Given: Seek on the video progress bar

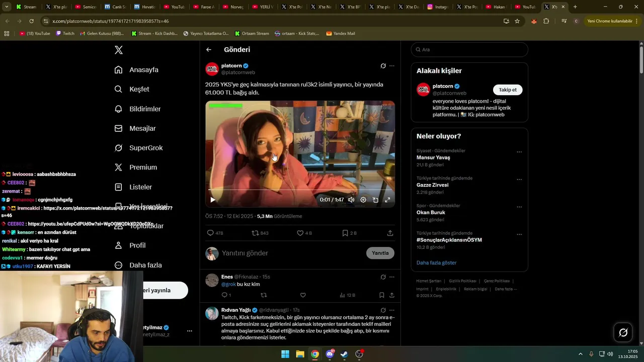Looking at the screenshot, I should pos(300,190).
